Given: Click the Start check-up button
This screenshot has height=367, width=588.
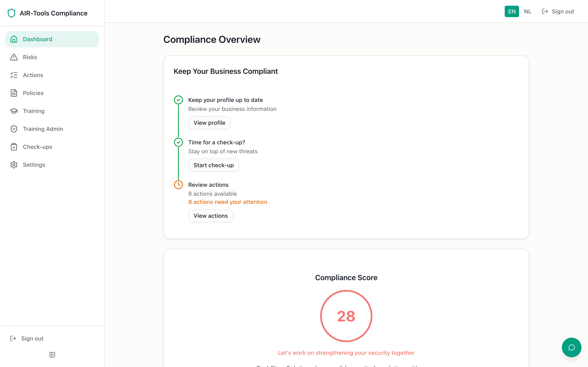Looking at the screenshot, I should [x=214, y=165].
